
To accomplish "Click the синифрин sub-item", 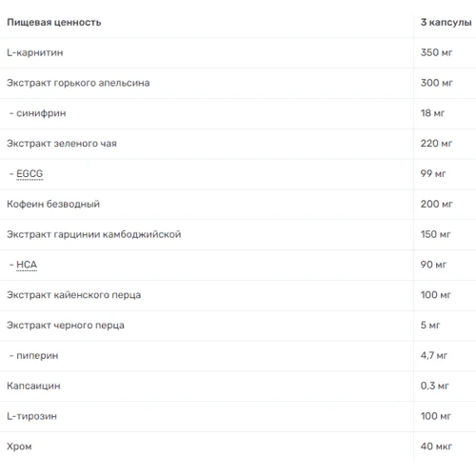I will click(41, 113).
